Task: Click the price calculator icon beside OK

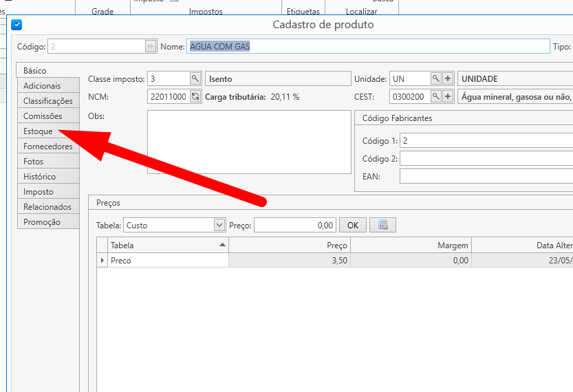Action: click(x=382, y=225)
